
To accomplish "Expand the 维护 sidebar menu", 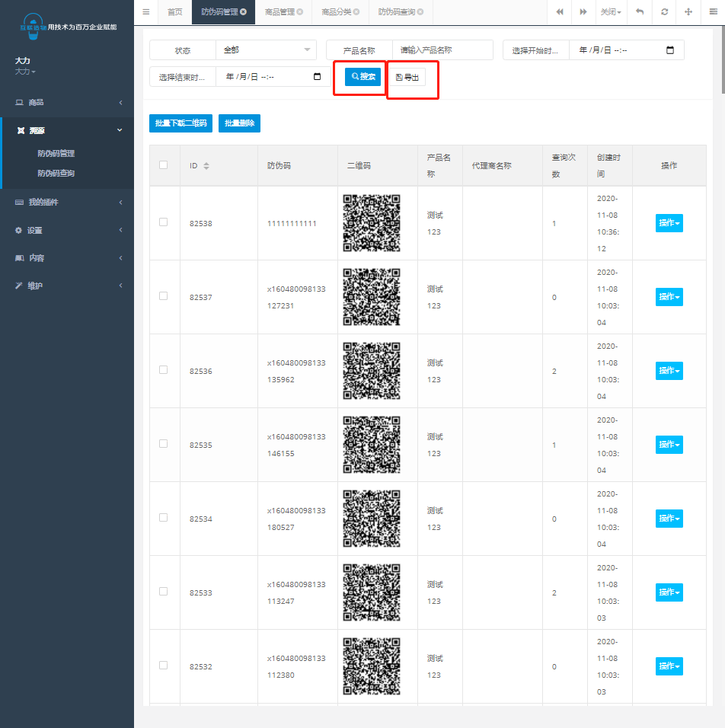I will [67, 286].
